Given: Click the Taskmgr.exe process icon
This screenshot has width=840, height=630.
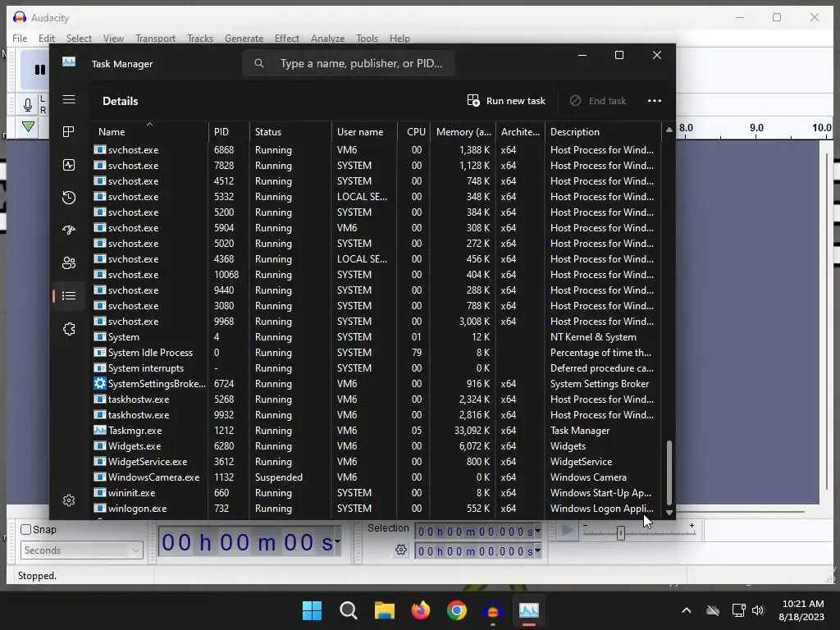Looking at the screenshot, I should (99, 430).
